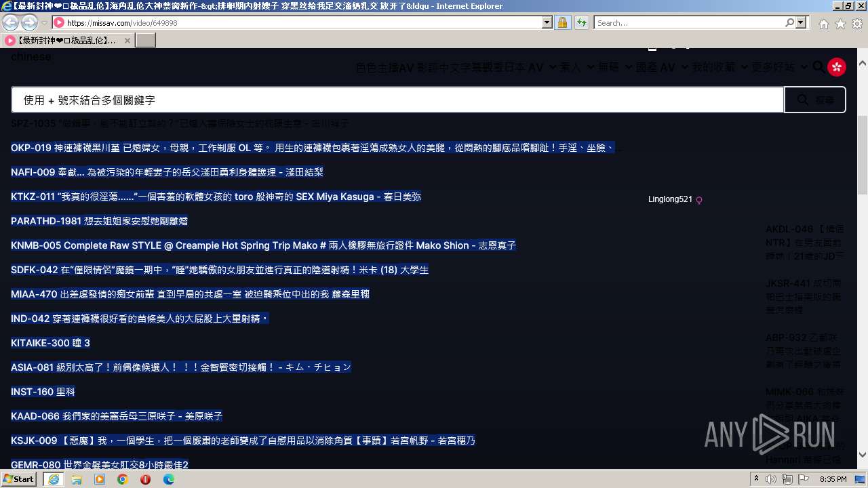Open the Favorites star icon
Viewport: 868px width, 488px height.
[x=840, y=24]
